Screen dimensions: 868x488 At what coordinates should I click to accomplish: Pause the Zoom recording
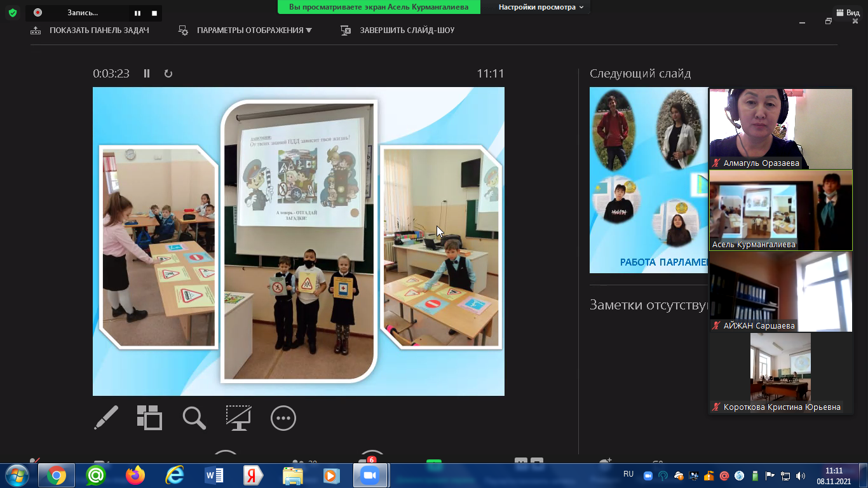137,13
